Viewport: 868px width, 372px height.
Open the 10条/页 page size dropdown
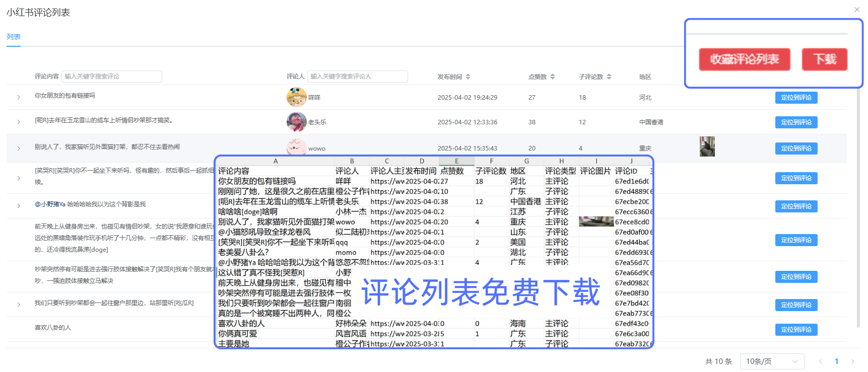click(771, 361)
